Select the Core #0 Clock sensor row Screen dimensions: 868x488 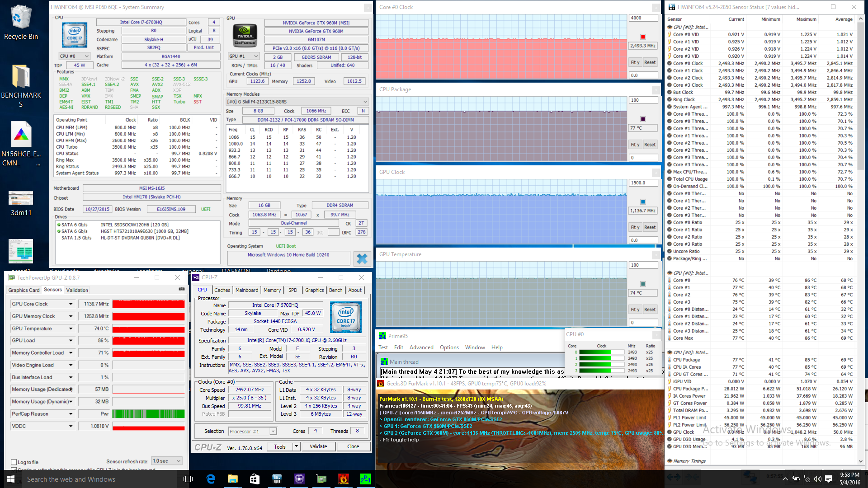click(760, 63)
